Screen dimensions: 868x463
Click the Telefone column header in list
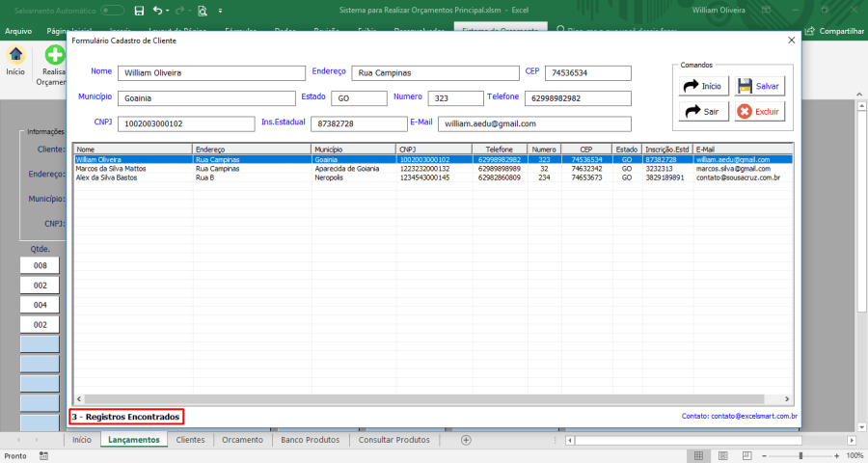500,149
